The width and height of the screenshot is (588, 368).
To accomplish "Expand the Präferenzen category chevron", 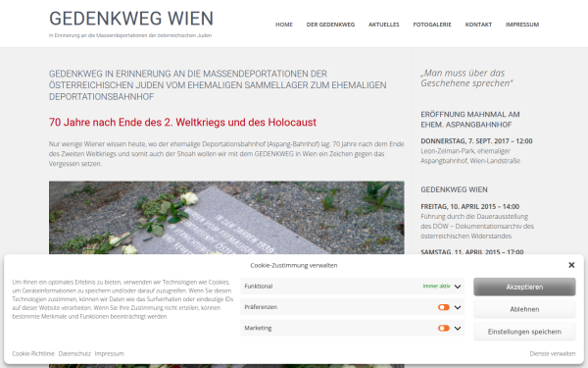I will pos(458,307).
